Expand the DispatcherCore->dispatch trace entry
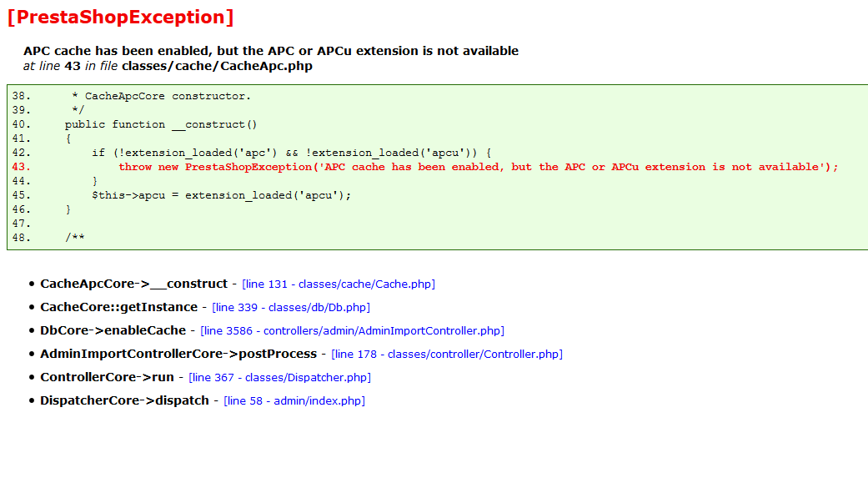This screenshot has width=868, height=478. click(124, 400)
